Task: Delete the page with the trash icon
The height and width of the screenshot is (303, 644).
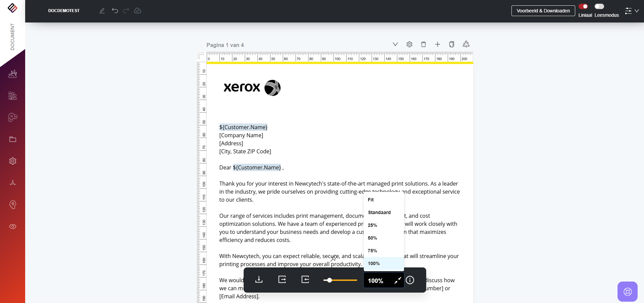Action: (x=423, y=44)
